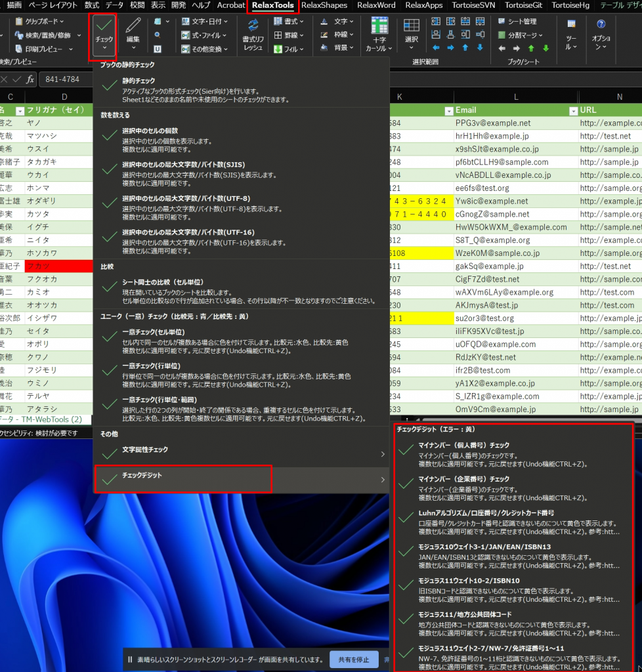
Task: Click the アクセシビリティ status bar entry
Action: click(x=39, y=433)
